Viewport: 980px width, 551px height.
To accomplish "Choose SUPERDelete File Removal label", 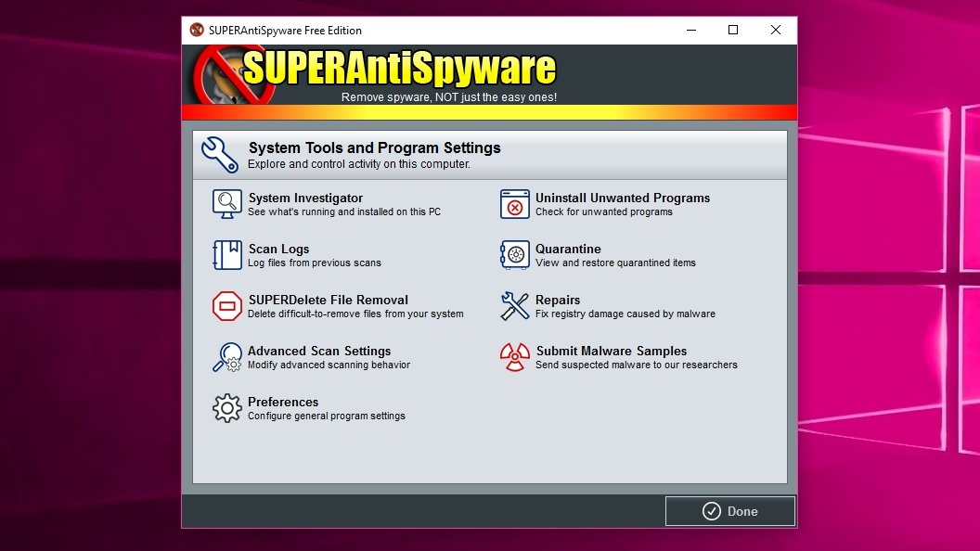I will click(x=329, y=300).
